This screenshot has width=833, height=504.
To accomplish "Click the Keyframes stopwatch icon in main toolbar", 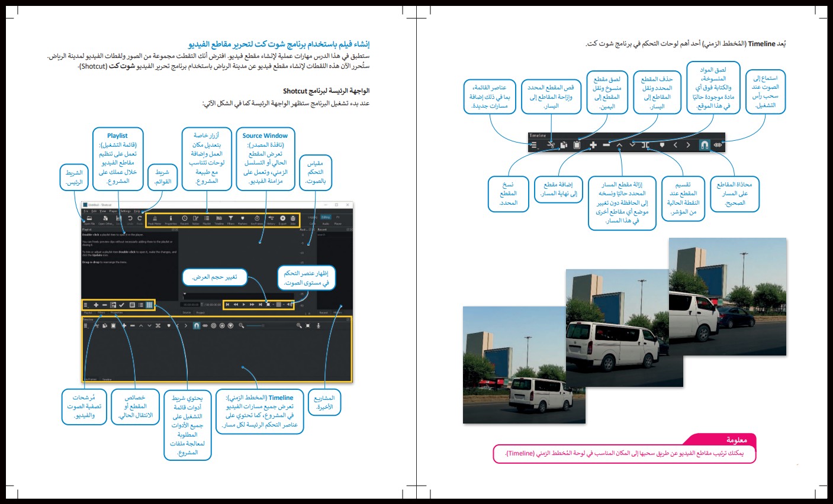I will (x=257, y=219).
